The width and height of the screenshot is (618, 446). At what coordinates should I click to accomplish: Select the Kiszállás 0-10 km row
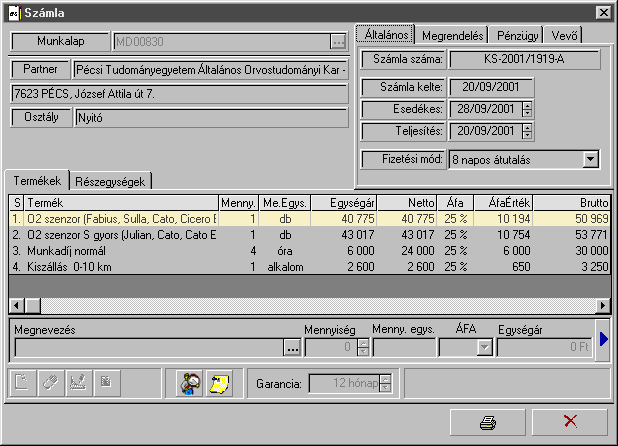[310, 267]
